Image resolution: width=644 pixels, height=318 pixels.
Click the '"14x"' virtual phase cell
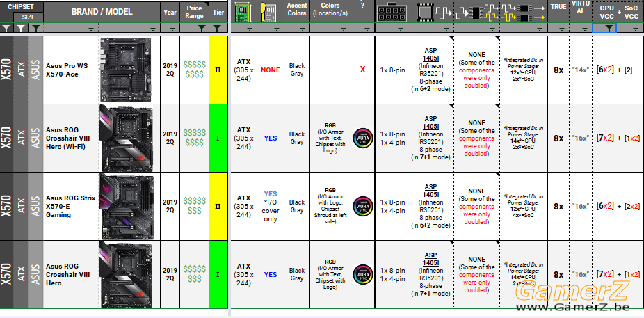[581, 70]
